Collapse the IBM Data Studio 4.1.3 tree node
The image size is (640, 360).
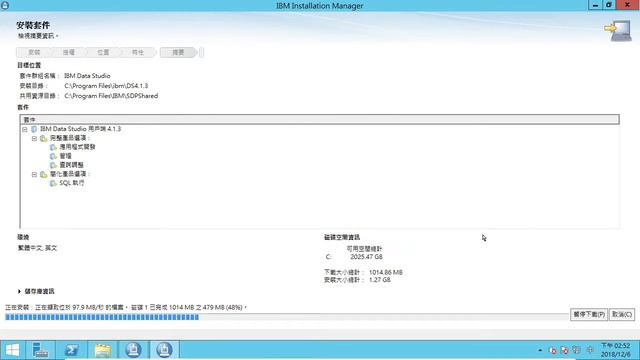pyautogui.click(x=24, y=129)
